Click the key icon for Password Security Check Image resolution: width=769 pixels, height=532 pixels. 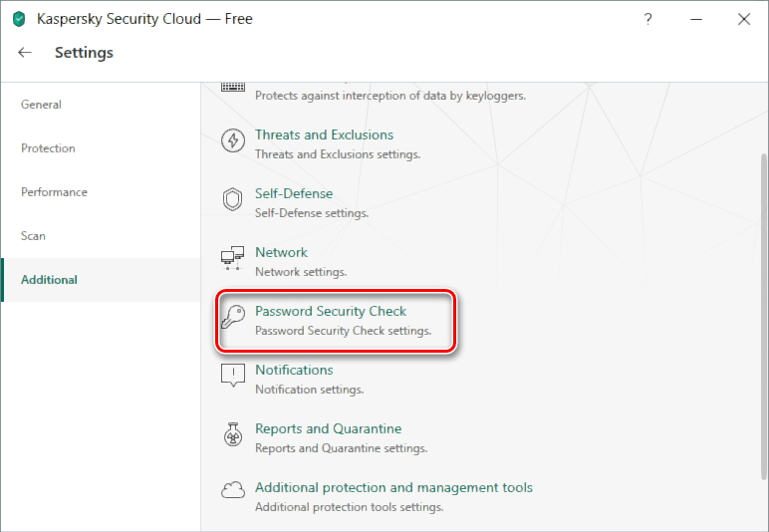232,317
